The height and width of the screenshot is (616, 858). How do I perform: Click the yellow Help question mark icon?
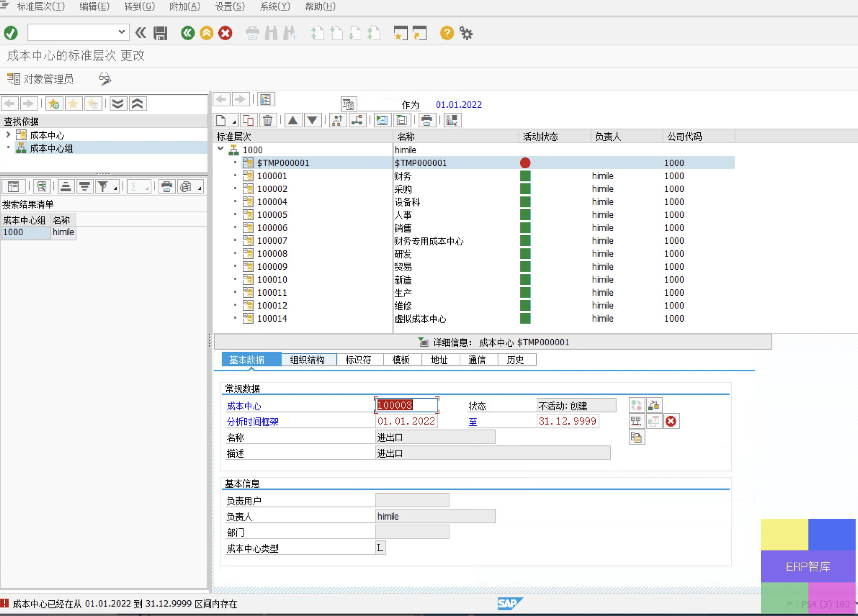tap(446, 33)
